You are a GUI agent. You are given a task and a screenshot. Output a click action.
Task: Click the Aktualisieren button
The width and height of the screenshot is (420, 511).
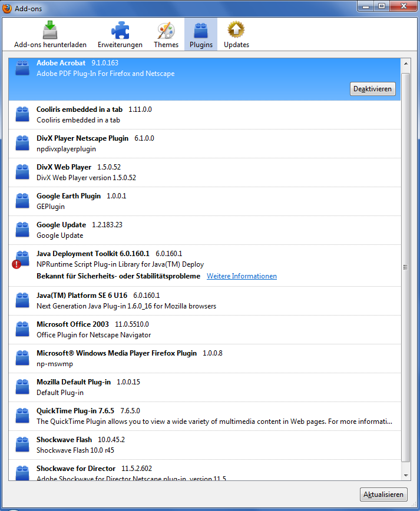(383, 495)
